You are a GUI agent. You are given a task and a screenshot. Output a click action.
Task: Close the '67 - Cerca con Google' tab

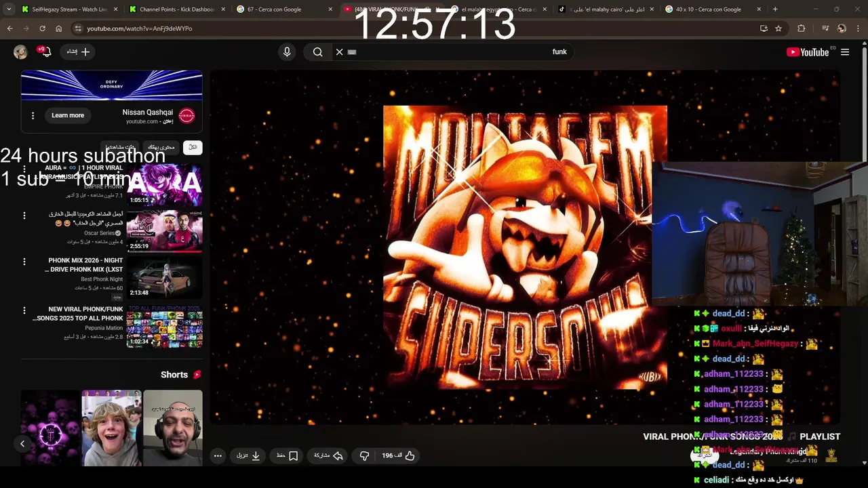pos(330,9)
